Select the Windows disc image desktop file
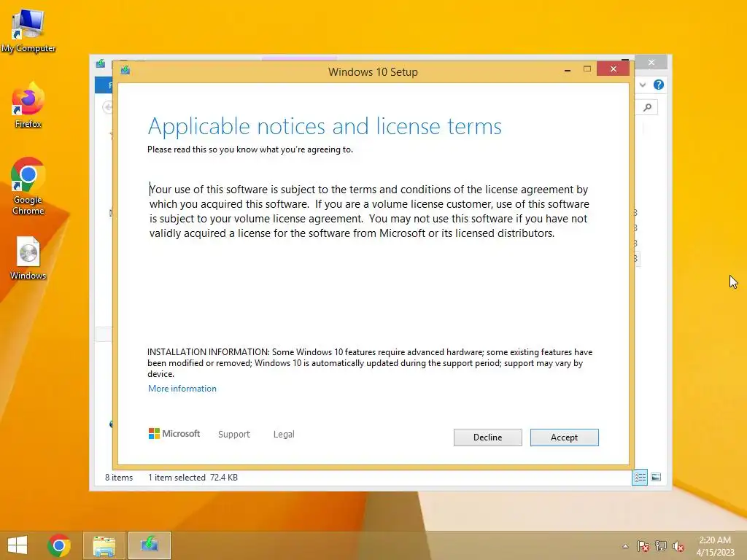This screenshot has height=560, width=747. (28, 258)
